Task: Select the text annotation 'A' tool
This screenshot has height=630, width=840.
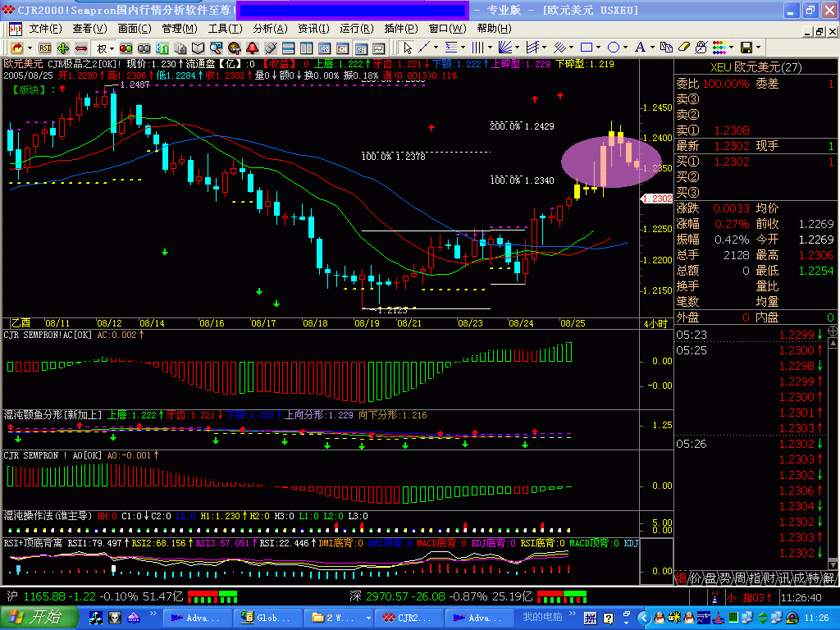Action: 640,48
